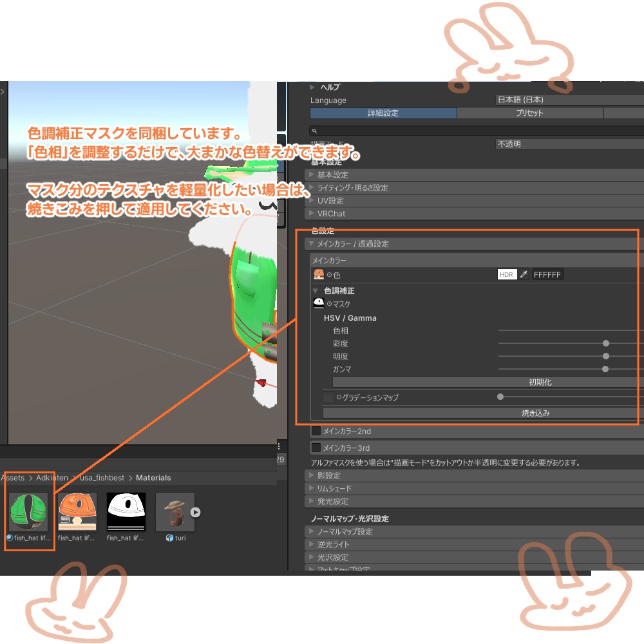Click the Materials folder breadcrumb
644x644 pixels.
tap(153, 477)
